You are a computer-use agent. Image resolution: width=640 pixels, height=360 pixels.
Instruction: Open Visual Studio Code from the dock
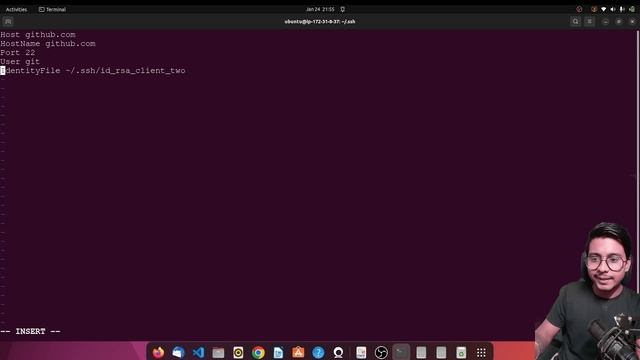198,352
